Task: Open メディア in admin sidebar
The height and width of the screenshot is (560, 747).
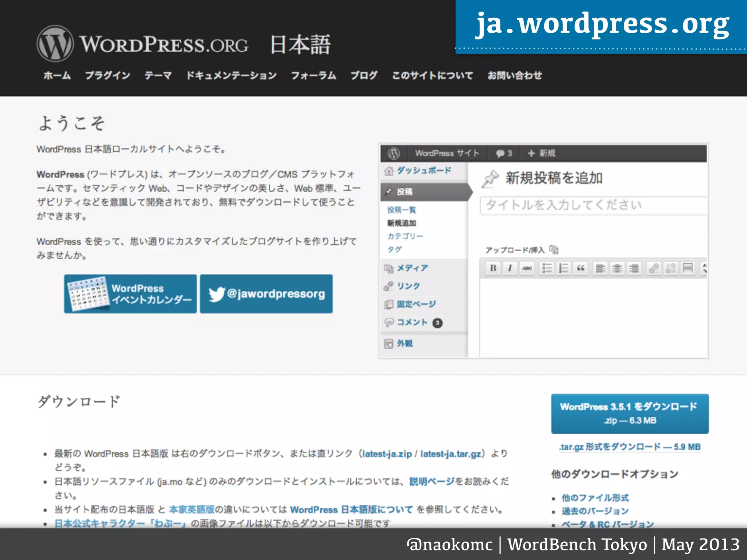Action: [424, 268]
